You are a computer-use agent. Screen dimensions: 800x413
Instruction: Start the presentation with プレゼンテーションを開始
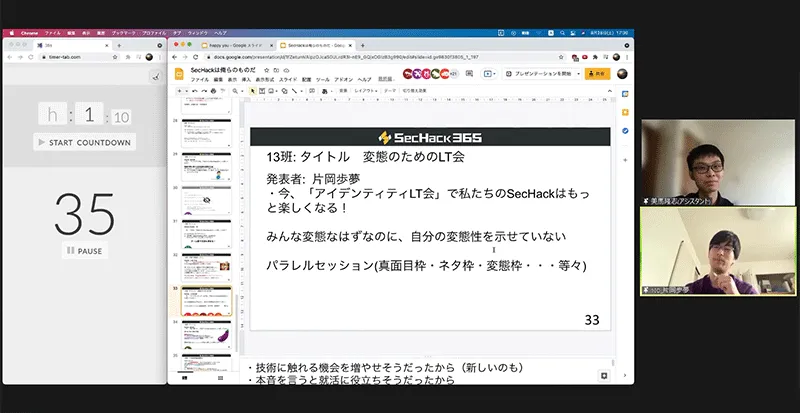(x=539, y=74)
